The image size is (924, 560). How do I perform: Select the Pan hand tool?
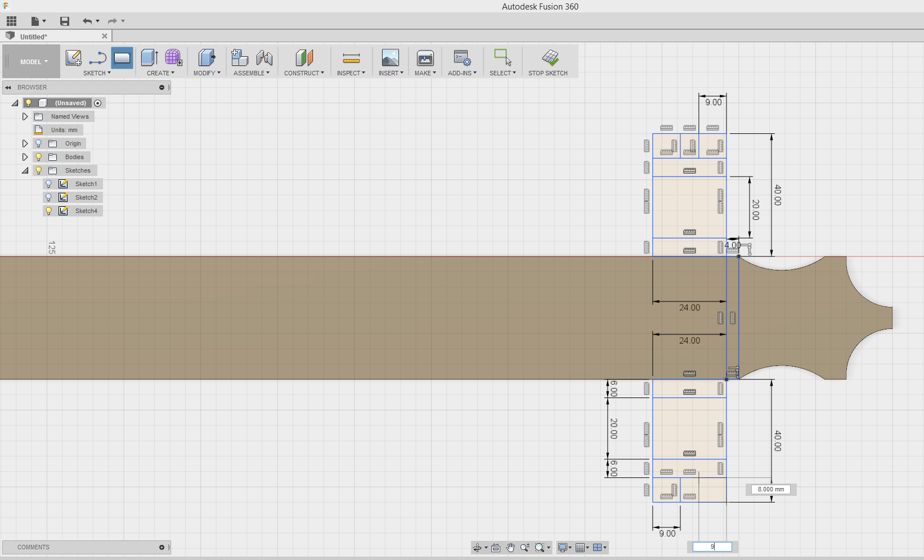510,548
